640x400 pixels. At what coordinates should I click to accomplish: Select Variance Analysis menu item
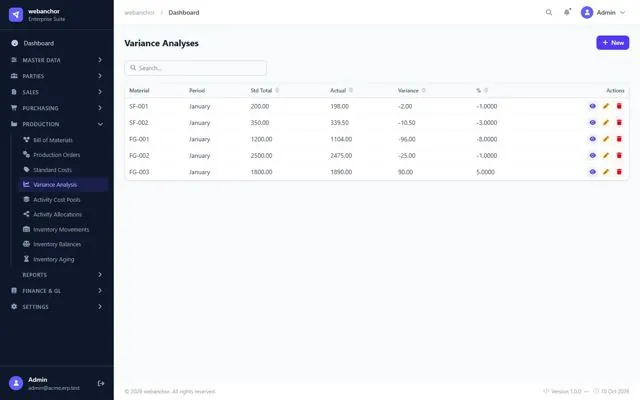click(x=63, y=184)
